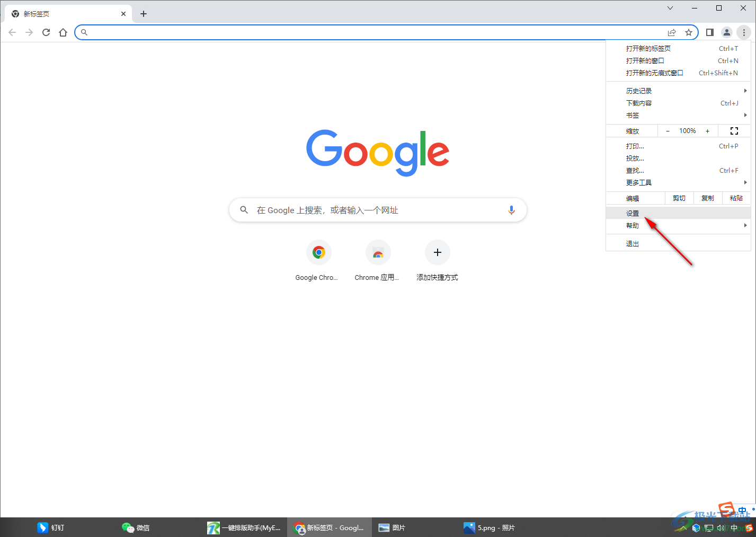Reload the current page
Image resolution: width=756 pixels, height=537 pixels.
pyautogui.click(x=46, y=32)
